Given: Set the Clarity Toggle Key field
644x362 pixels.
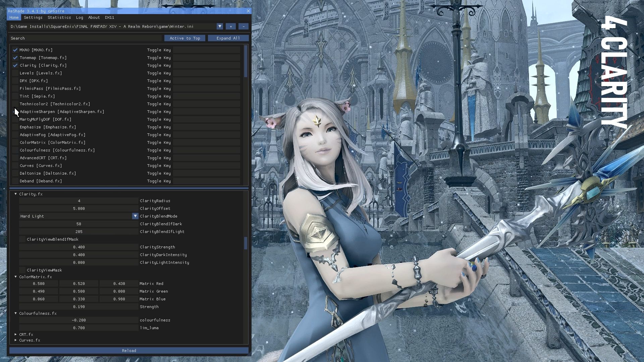Looking at the screenshot, I should [207, 65].
